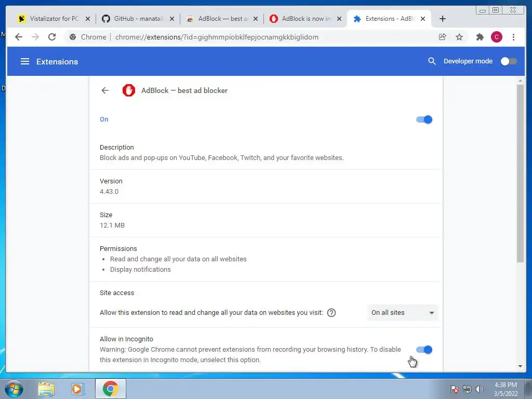This screenshot has width=532, height=399.
Task: Click the Share this page icon
Action: click(443, 37)
